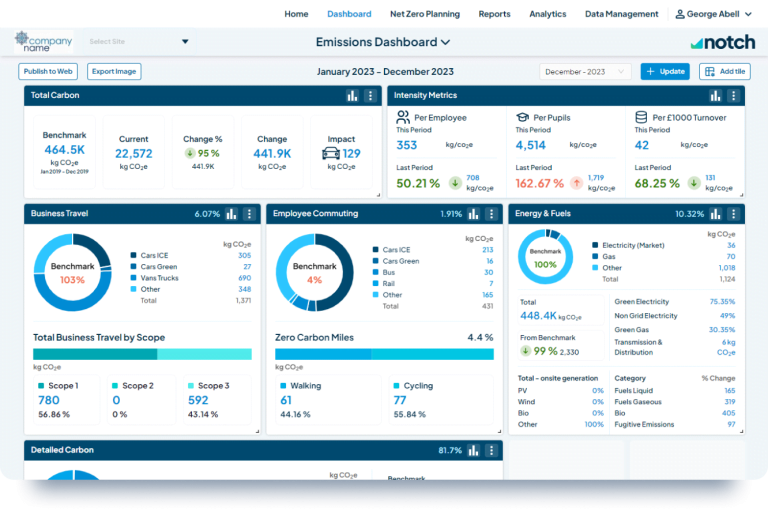The width and height of the screenshot is (768, 512).
Task: Expand the Emissions Dashboard title chevron
Action: point(445,43)
